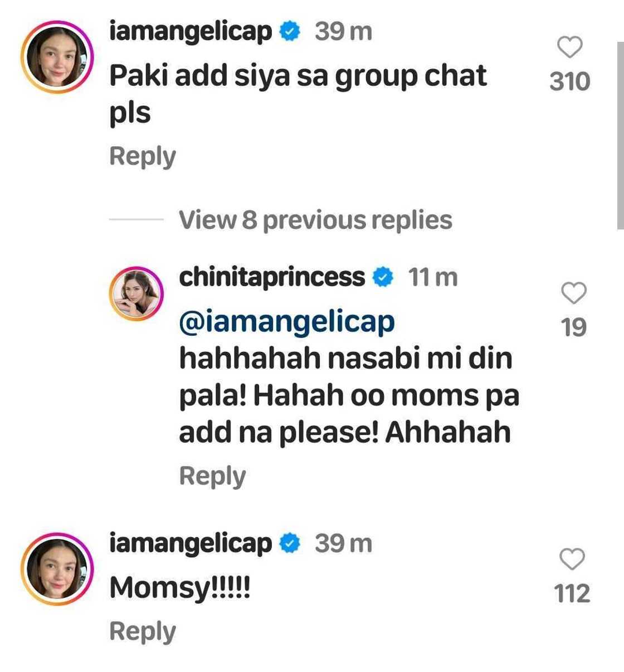Viewport: 624px width, 672px height.
Task: Like the "Paki add siya sa group chat" comment
Action: [569, 47]
